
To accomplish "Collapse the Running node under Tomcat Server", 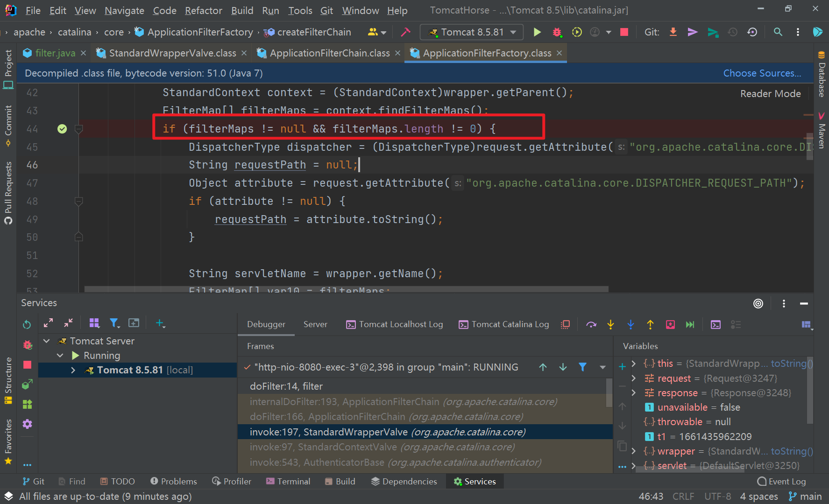I will click(60, 355).
